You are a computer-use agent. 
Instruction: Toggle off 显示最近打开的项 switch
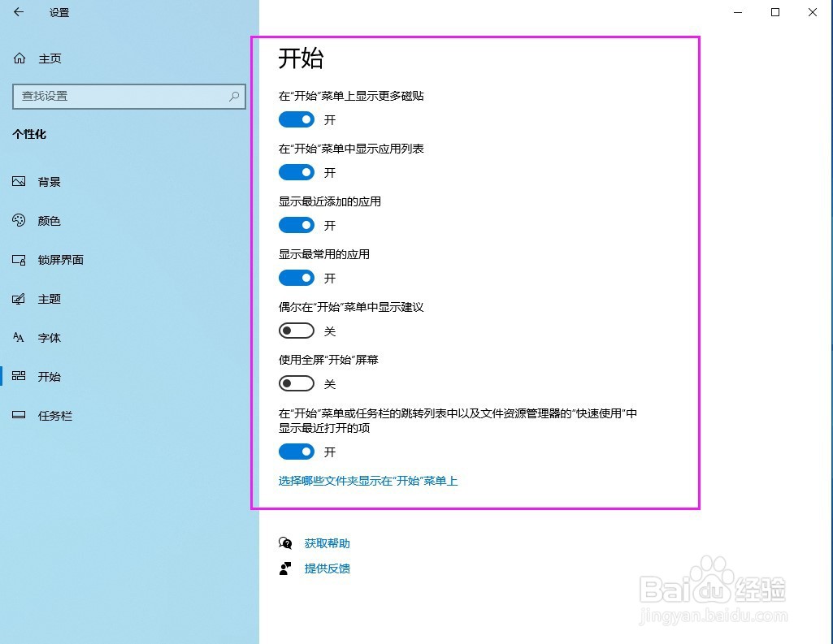coord(297,452)
